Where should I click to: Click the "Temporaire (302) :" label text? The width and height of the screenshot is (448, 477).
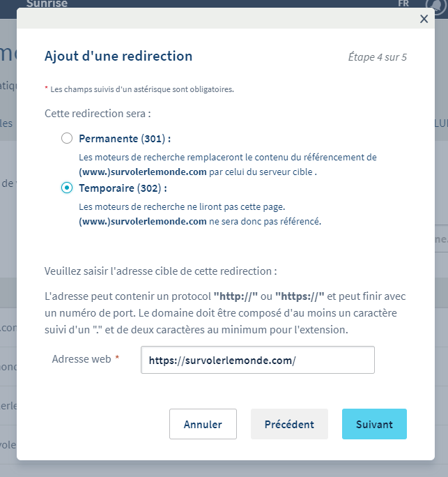tap(123, 188)
